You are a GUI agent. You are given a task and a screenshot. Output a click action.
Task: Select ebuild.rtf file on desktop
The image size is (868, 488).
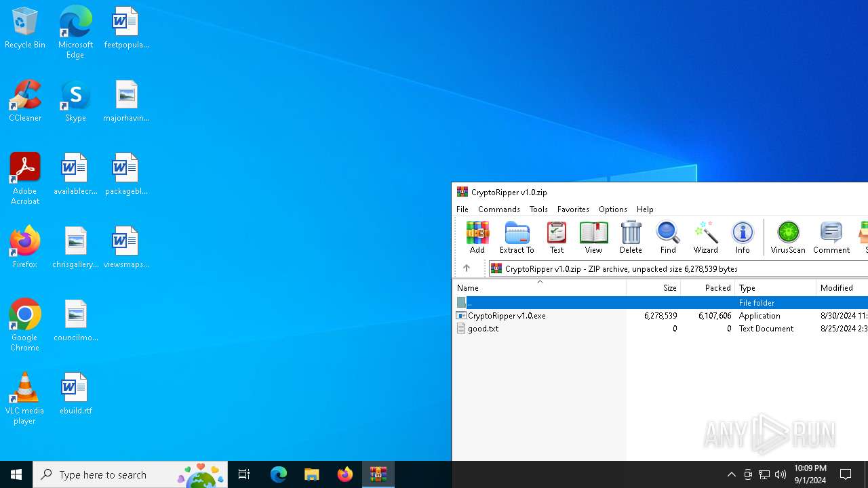75,394
